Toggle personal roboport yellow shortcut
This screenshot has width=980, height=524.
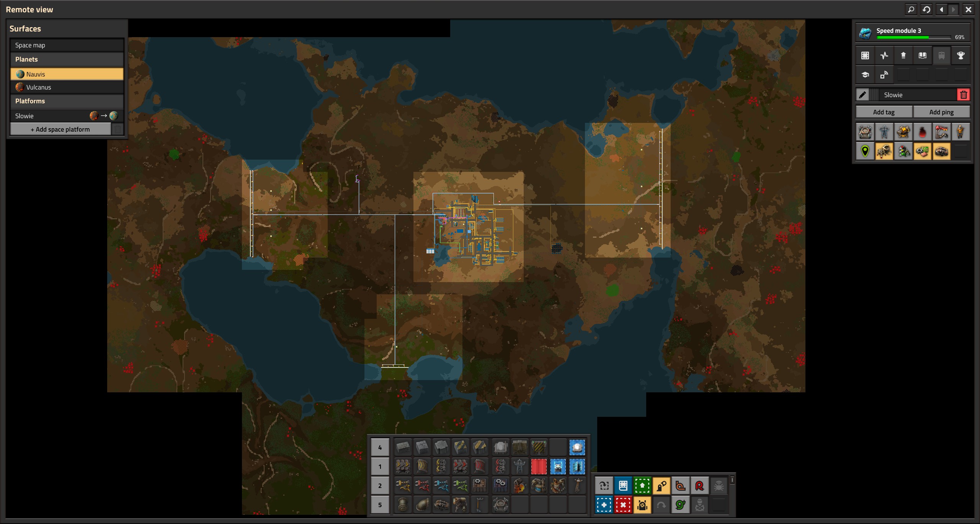point(642,505)
